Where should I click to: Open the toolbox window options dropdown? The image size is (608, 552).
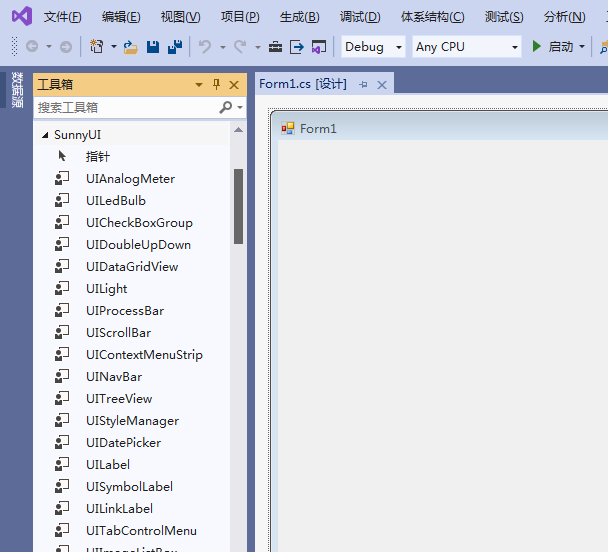[199, 85]
